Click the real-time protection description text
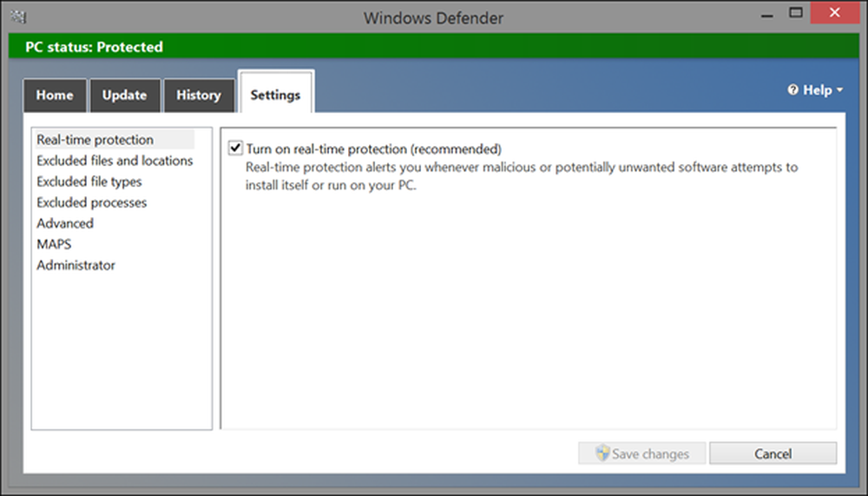 (x=522, y=176)
